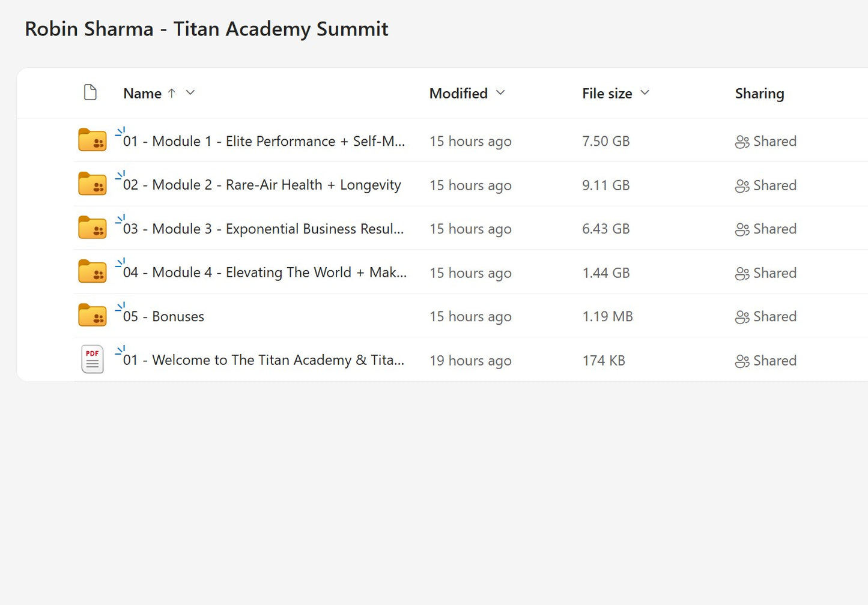The height and width of the screenshot is (605, 868).
Task: Open the File size column dropdown
Action: point(645,93)
